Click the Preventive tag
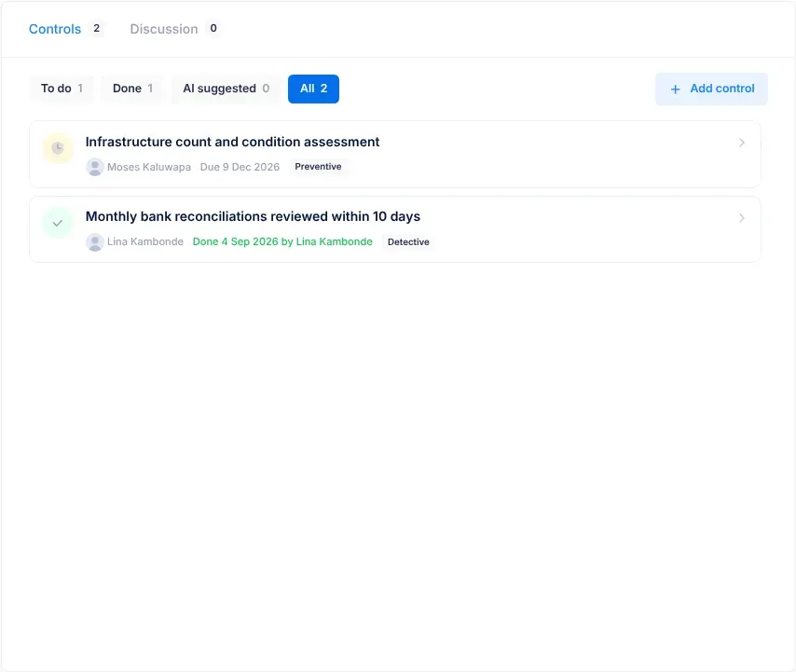The height and width of the screenshot is (672, 796). (x=318, y=167)
